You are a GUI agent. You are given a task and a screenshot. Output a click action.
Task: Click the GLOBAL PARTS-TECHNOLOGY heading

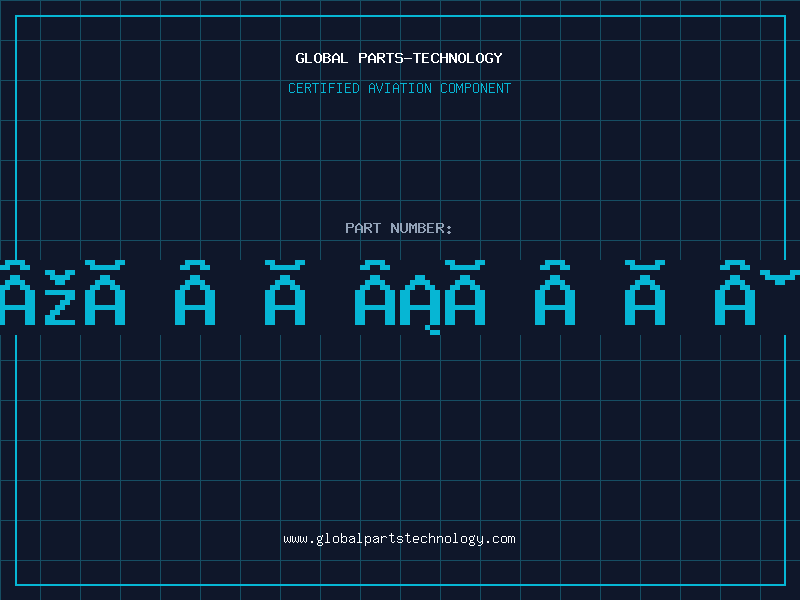pyautogui.click(x=399, y=58)
